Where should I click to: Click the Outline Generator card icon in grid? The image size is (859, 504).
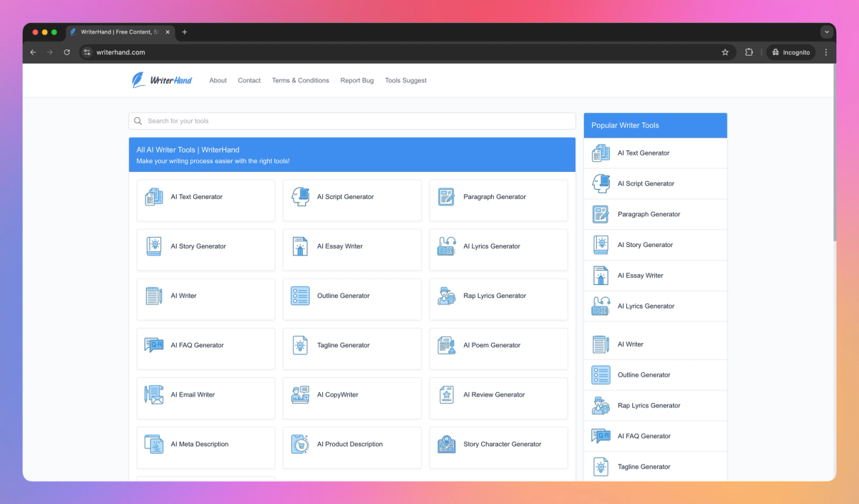[300, 296]
